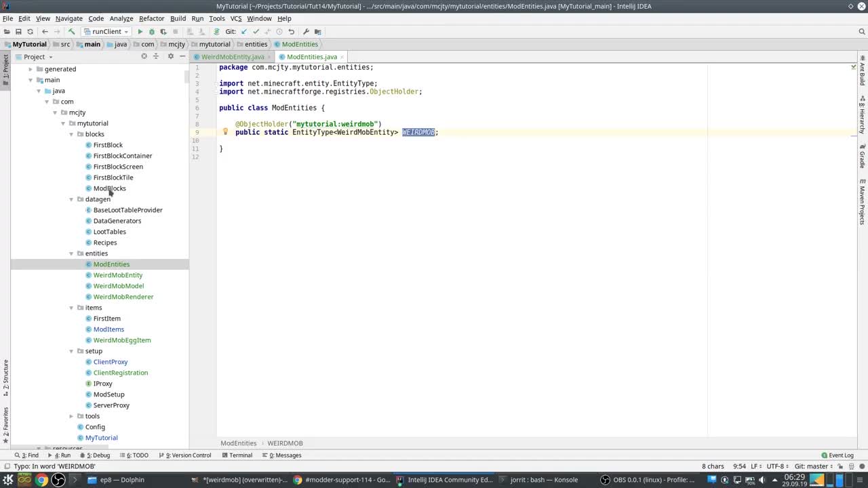
Task: Click the Build project hammer icon
Action: 72,32
